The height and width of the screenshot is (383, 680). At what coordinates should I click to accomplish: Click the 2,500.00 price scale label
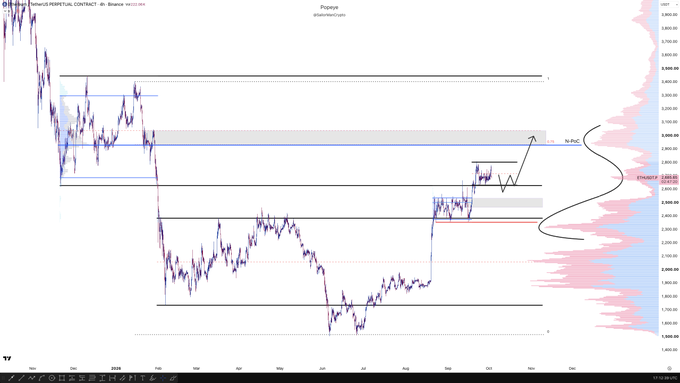click(x=670, y=203)
